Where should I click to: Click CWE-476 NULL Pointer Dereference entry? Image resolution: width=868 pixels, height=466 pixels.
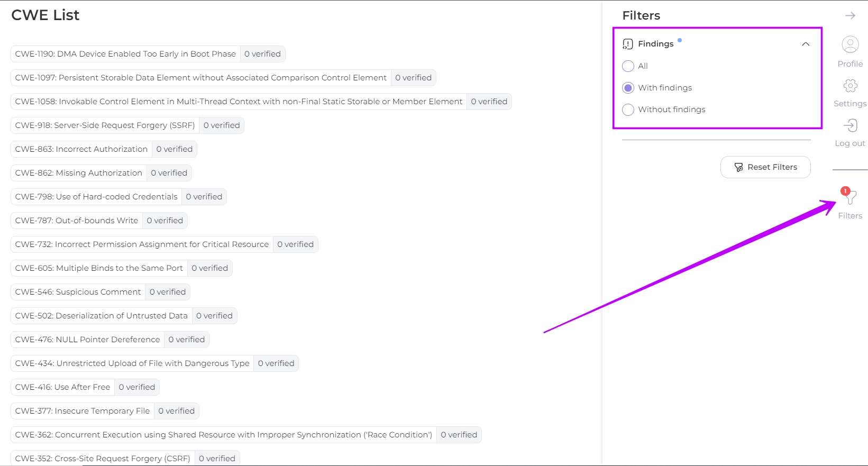pos(87,340)
